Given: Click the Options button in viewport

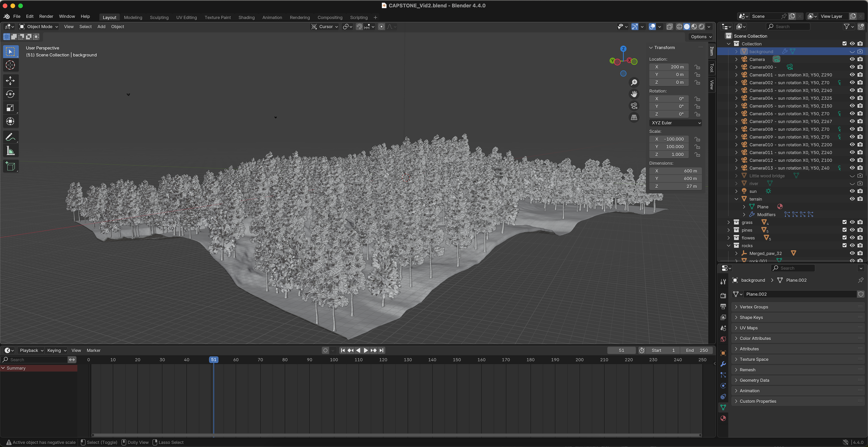Looking at the screenshot, I should click(x=701, y=37).
